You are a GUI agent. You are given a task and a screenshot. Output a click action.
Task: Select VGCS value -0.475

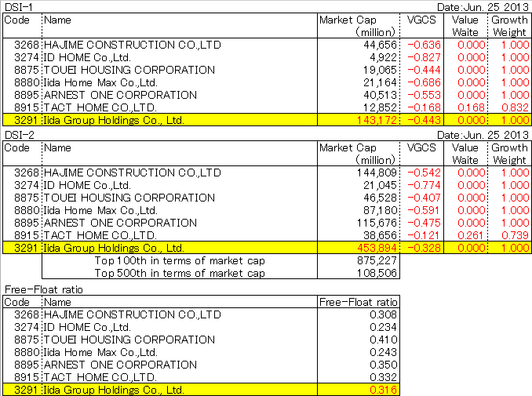click(x=424, y=223)
